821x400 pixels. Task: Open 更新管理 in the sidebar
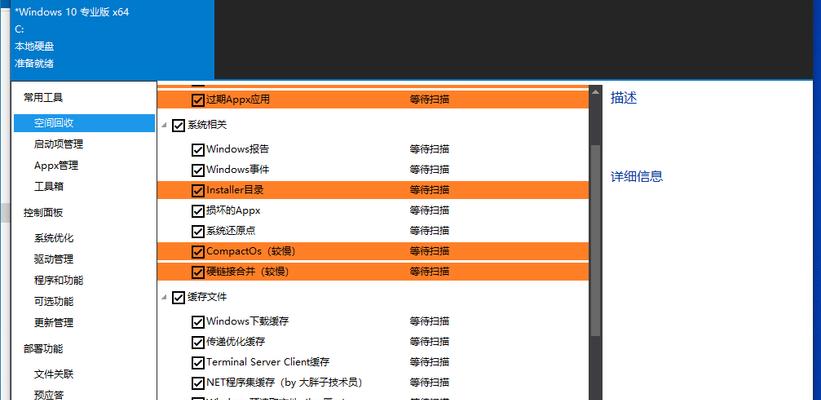tap(53, 323)
